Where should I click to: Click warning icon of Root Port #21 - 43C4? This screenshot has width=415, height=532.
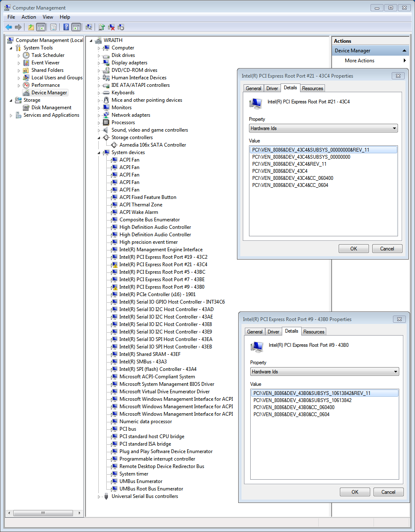pyautogui.click(x=114, y=265)
